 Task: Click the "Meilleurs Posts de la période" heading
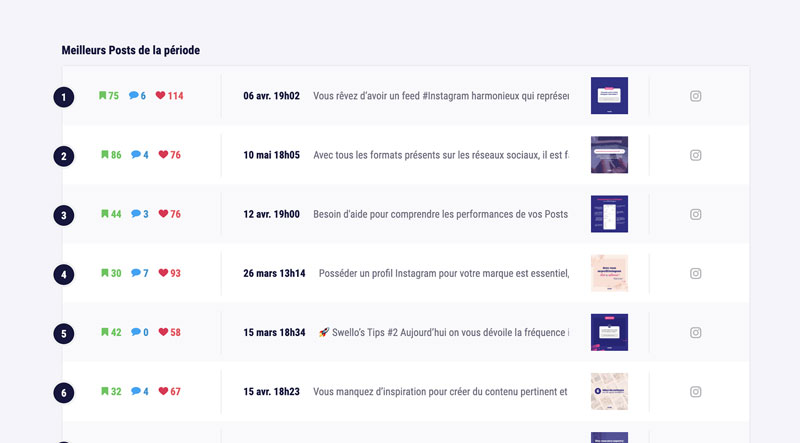pyautogui.click(x=135, y=50)
